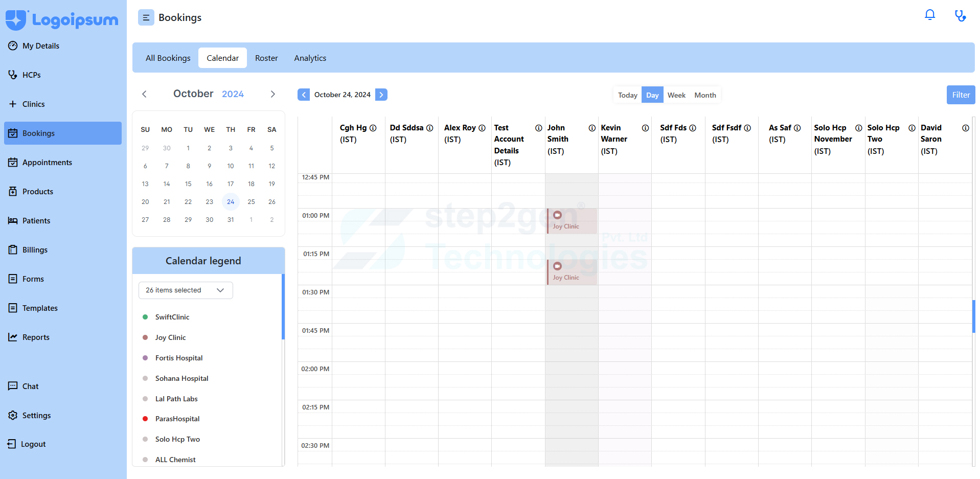View the Reports section
This screenshot has width=980, height=479.
[63, 337]
